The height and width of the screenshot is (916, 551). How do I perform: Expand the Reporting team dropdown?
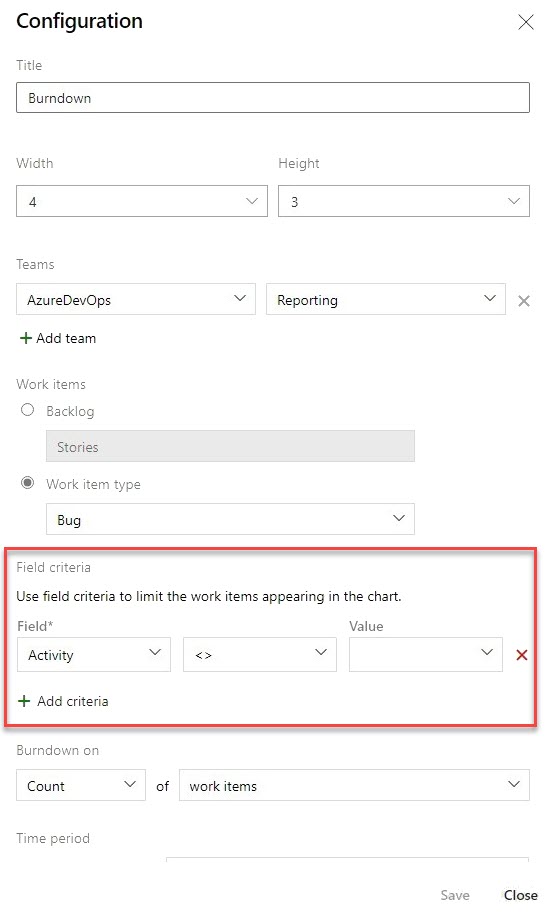386,299
